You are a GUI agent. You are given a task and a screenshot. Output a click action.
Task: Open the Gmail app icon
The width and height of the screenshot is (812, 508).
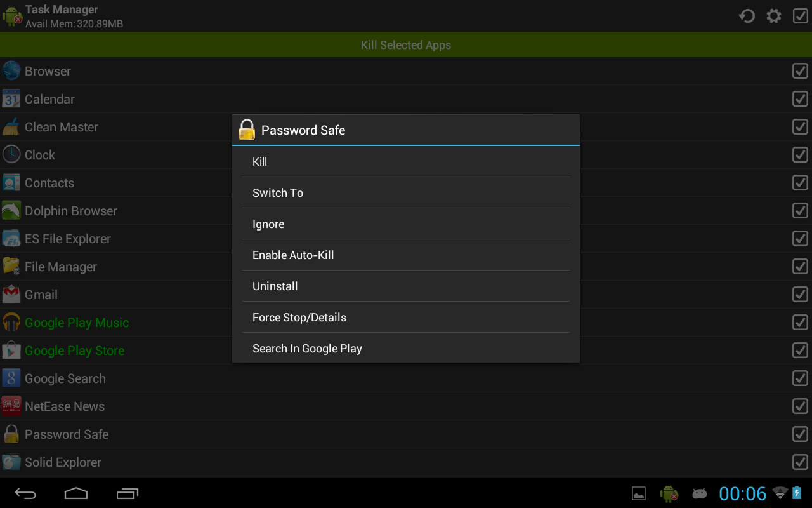11,295
